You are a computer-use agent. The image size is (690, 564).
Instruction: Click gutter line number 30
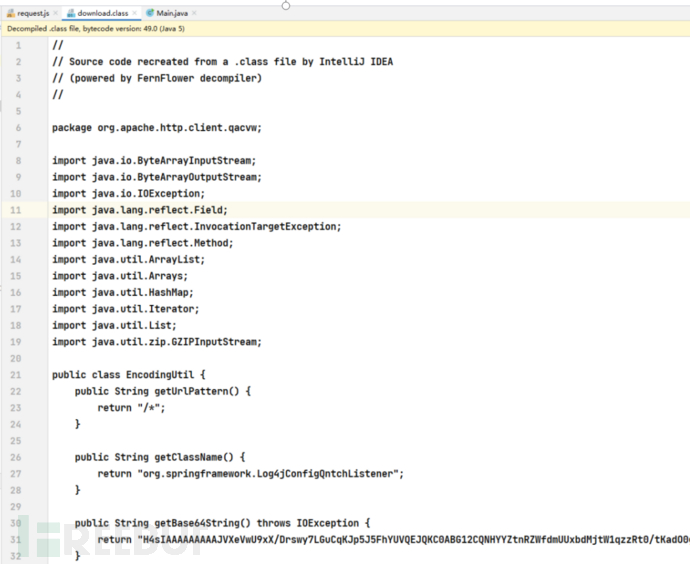coord(16,523)
